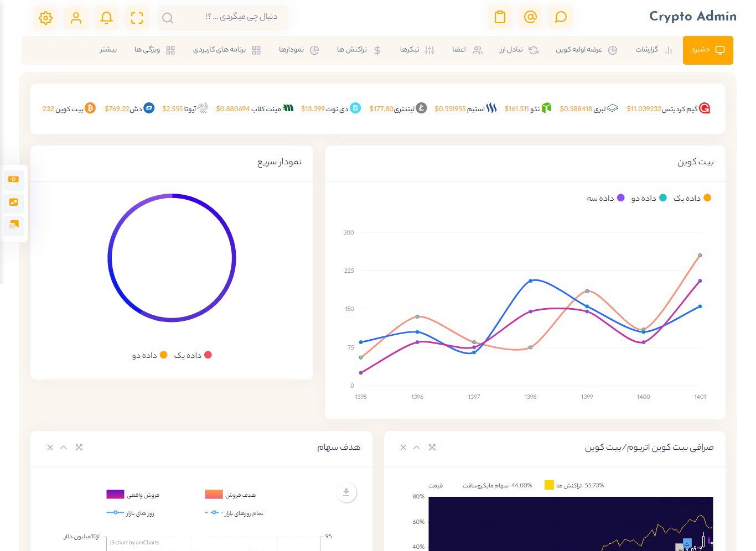This screenshot has width=756, height=551.
Task: Toggle داده دو series in بیت کوین legend
Action: 649,198
